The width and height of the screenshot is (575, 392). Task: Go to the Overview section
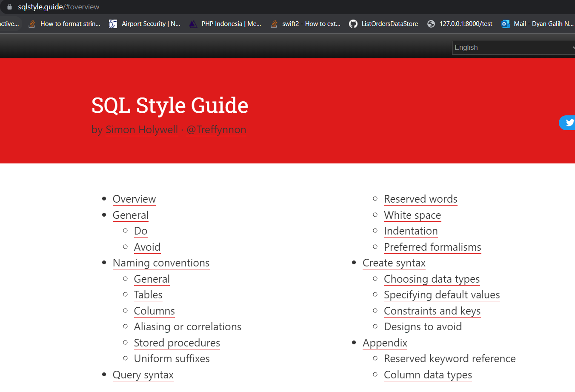134,199
